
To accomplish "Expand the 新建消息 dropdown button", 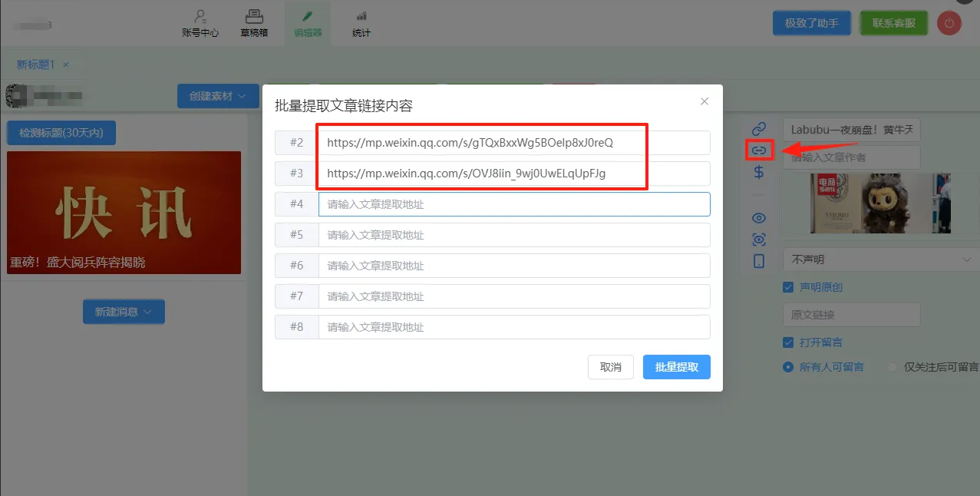I will point(124,312).
